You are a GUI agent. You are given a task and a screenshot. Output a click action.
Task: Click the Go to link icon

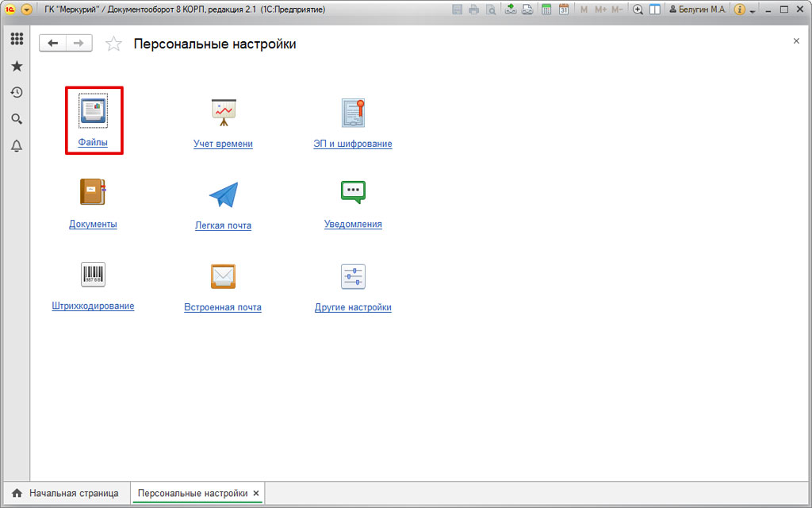coord(527,10)
